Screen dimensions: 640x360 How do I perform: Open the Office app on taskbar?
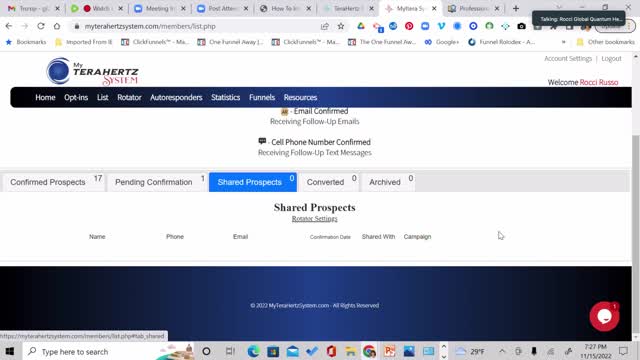(x=331, y=351)
